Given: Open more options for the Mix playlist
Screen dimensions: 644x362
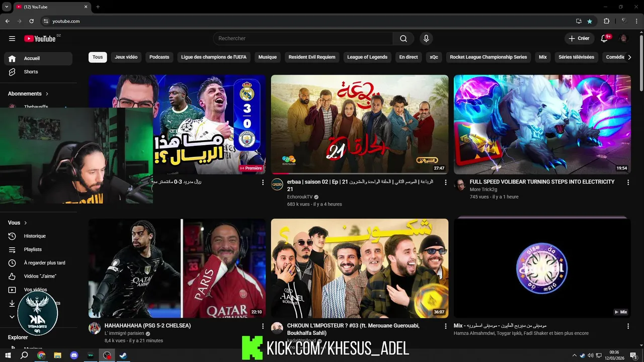Looking at the screenshot, I should [628, 326].
